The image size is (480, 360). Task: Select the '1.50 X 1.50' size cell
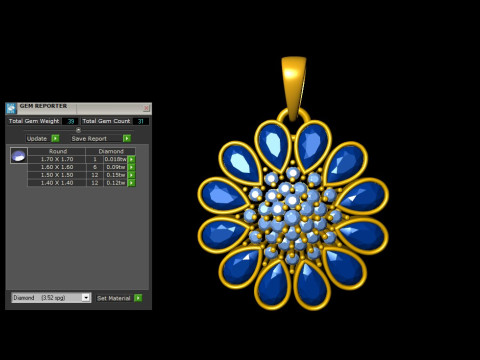(57, 175)
